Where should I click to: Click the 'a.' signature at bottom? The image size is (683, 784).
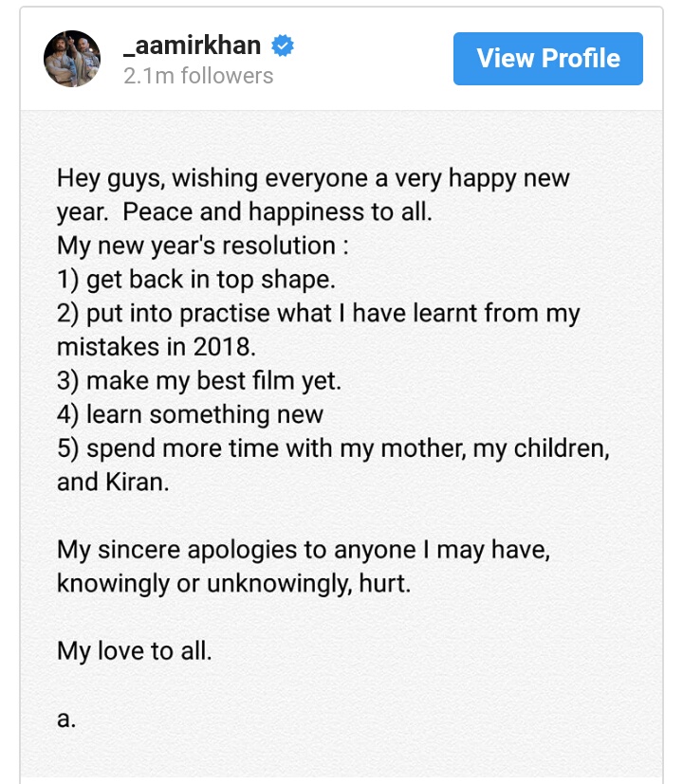click(x=65, y=718)
